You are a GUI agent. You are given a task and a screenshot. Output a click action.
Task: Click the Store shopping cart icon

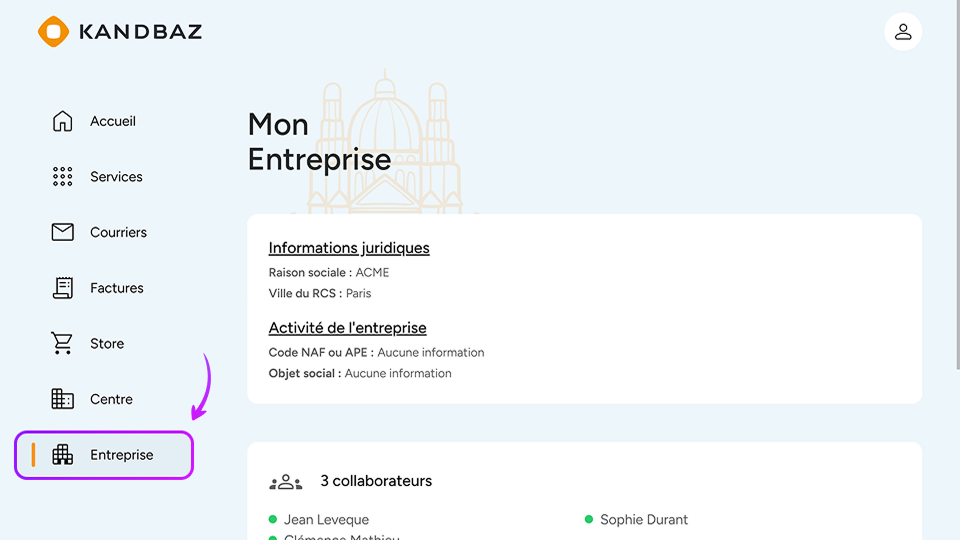(x=62, y=343)
